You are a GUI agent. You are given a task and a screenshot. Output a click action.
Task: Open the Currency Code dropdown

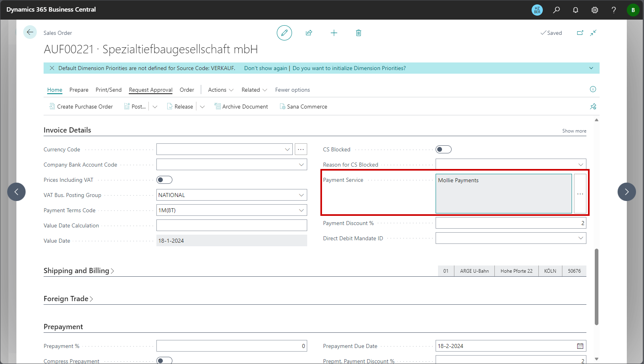[x=287, y=149]
